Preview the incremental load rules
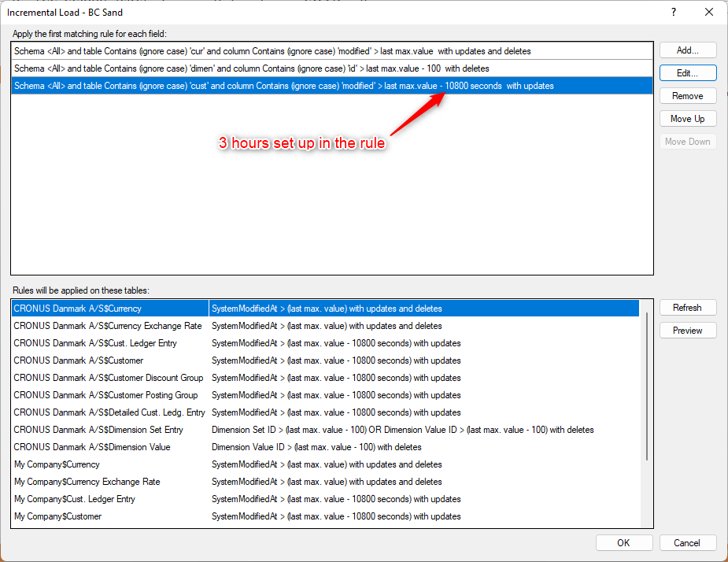The image size is (728, 562). (x=688, y=331)
